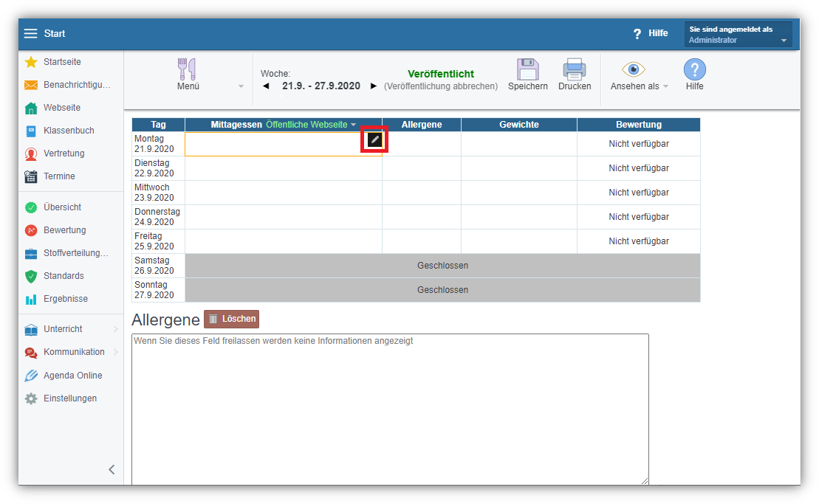
Task: Open the Menü fork and knife icon
Action: pyautogui.click(x=188, y=70)
